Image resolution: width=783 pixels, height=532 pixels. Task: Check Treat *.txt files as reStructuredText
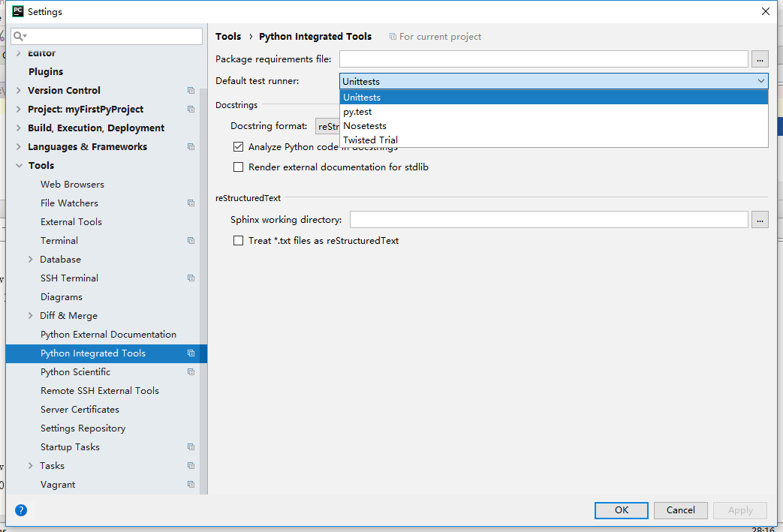[x=239, y=241]
